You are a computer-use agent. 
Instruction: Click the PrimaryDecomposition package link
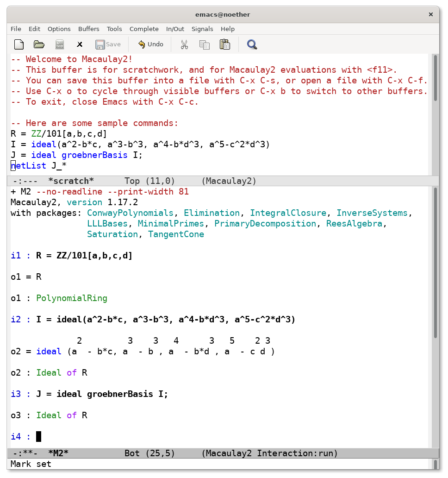click(x=265, y=224)
